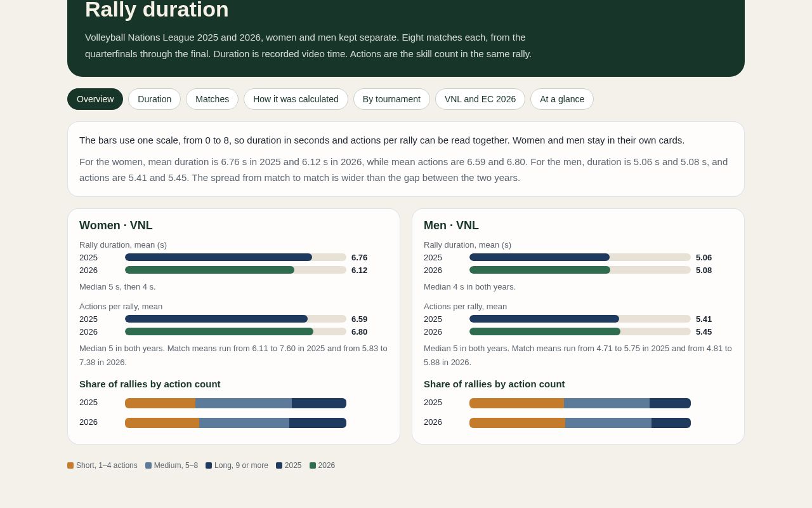
Task: Click 'Median 5 s, then 4 s.' note
Action: coord(117,287)
